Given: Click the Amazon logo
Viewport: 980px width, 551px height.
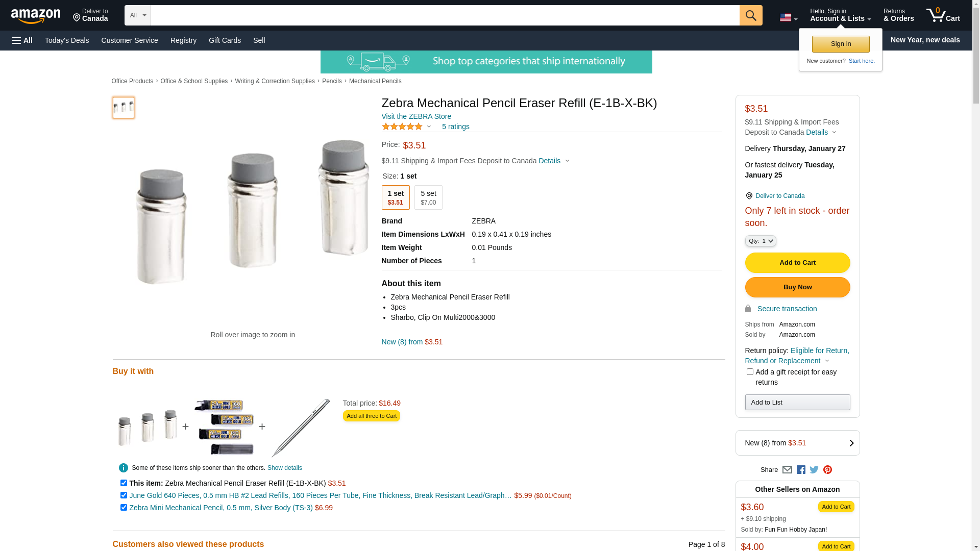Looking at the screenshot, I should tap(36, 16).
